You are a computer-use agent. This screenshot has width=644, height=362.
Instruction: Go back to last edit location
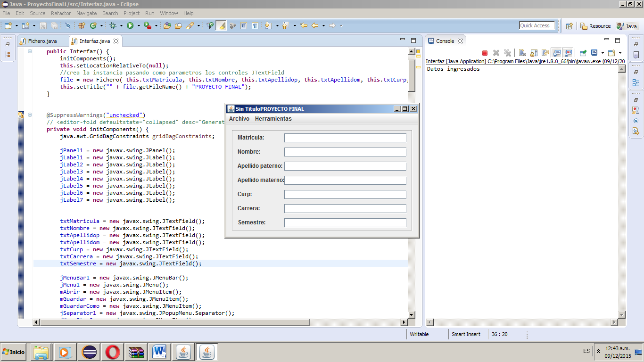(x=304, y=26)
